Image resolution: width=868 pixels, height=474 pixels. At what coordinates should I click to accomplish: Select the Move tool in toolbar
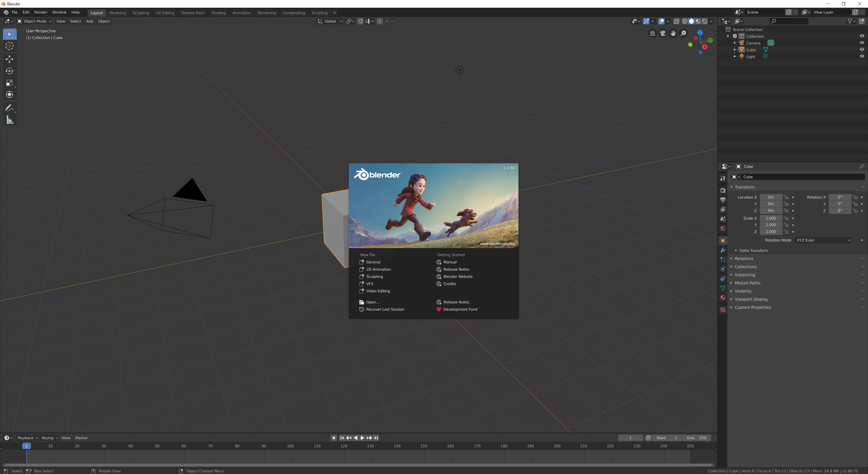pyautogui.click(x=9, y=59)
